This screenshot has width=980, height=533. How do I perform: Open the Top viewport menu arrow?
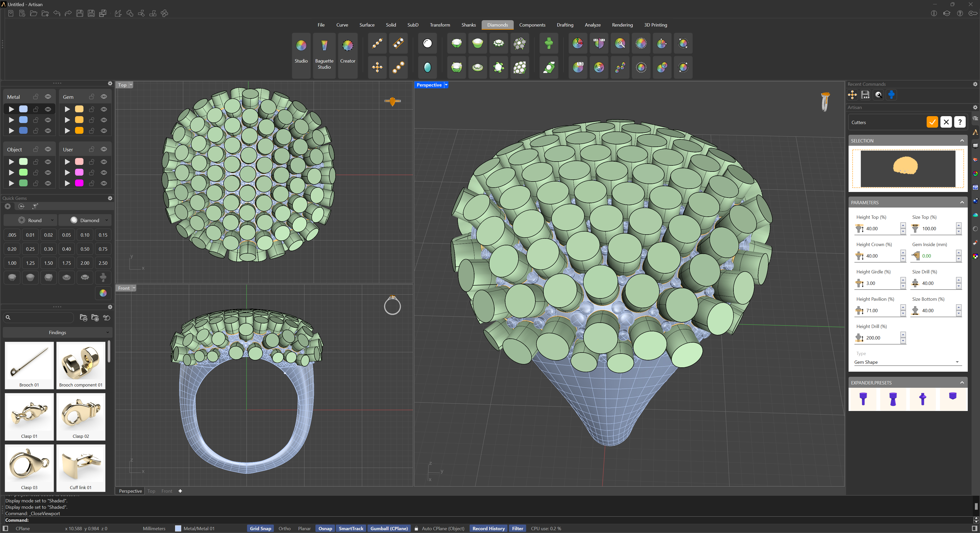point(131,85)
